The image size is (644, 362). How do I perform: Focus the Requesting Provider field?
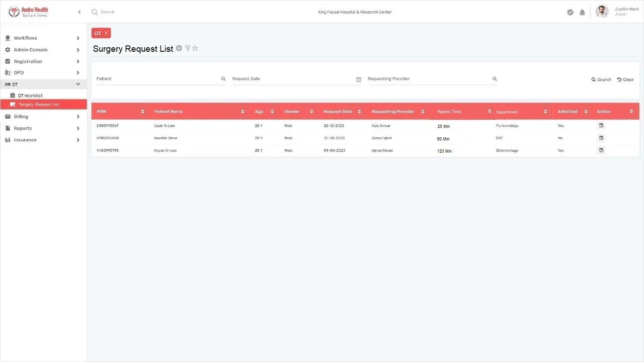coord(432,79)
